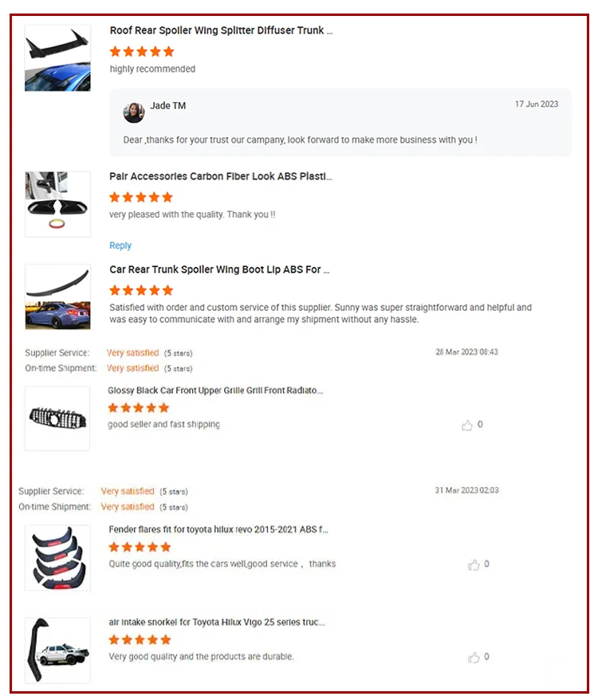Click the front grille product thumbnail

(x=57, y=419)
